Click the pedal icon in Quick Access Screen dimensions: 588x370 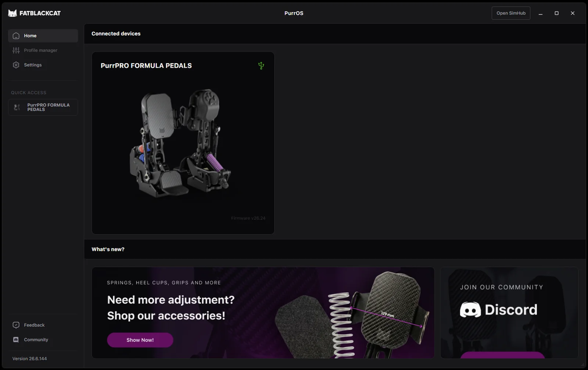click(x=17, y=107)
